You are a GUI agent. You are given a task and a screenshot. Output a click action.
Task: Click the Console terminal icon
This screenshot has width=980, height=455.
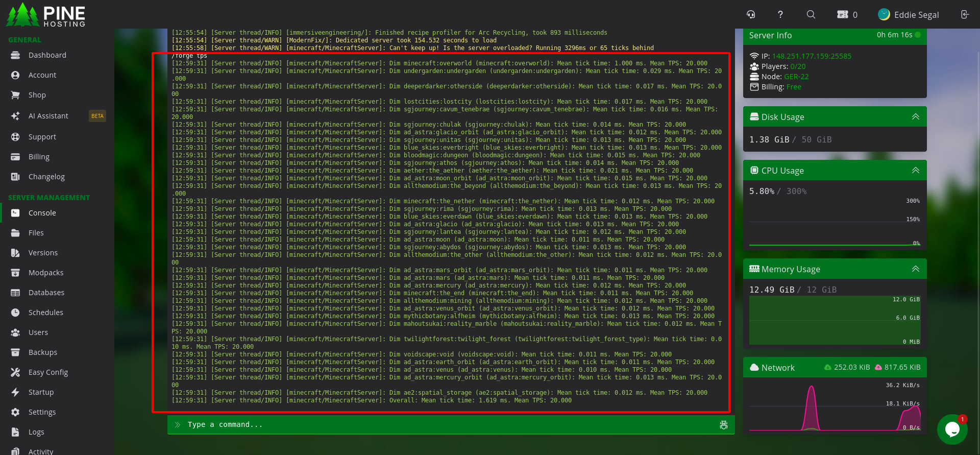(15, 213)
